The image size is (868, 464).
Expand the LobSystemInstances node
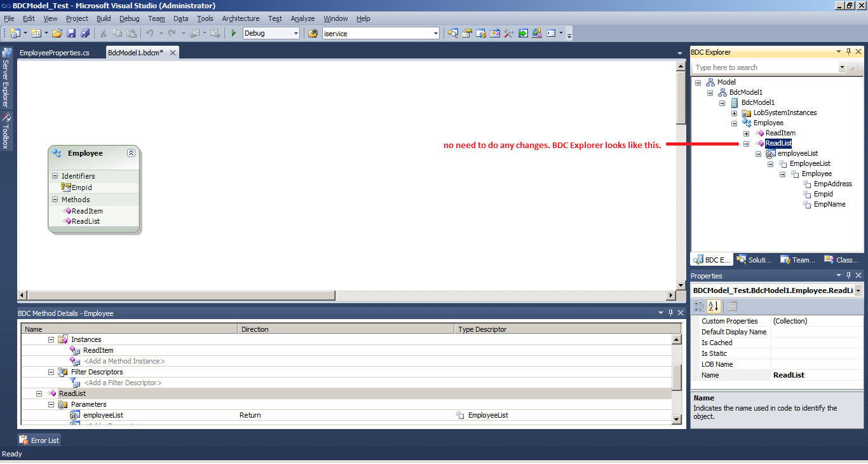pyautogui.click(x=734, y=113)
